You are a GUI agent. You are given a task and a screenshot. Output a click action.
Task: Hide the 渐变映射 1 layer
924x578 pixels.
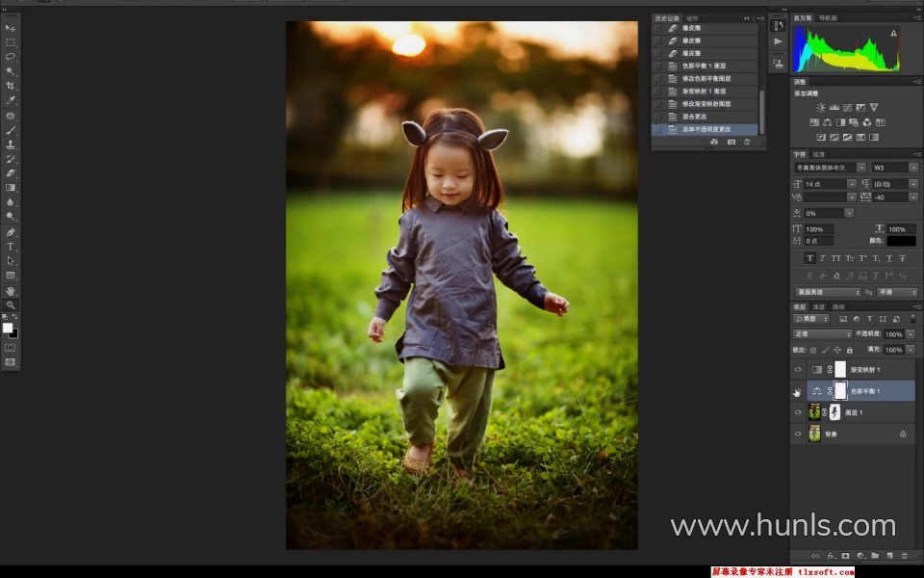[x=798, y=370]
